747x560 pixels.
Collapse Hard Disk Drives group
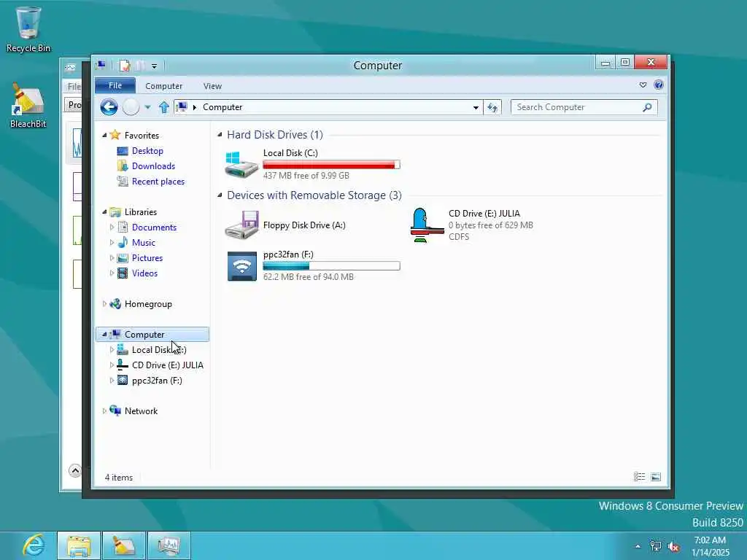tap(220, 135)
